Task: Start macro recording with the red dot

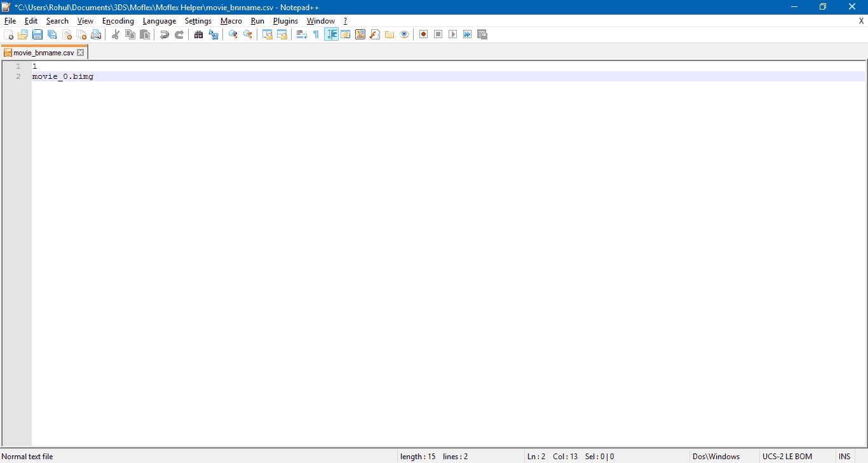Action: coord(424,34)
